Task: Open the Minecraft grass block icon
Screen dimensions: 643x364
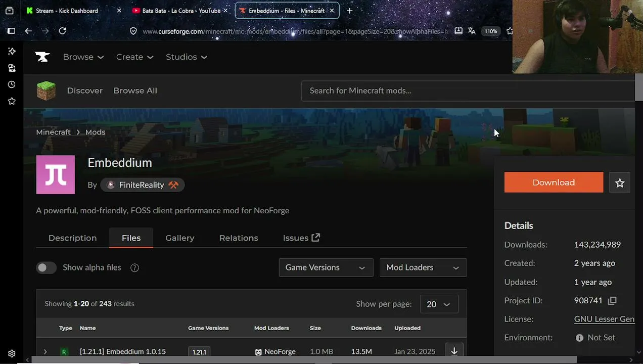Action: 46,91
